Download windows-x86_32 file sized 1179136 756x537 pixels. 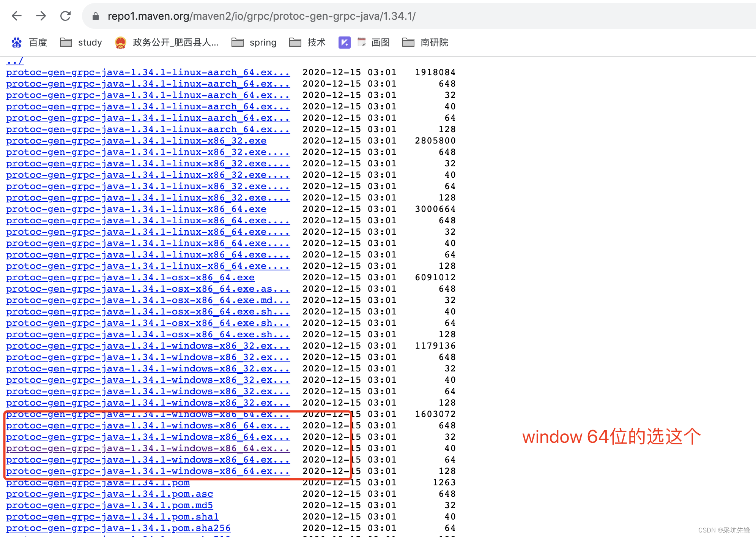tap(148, 346)
